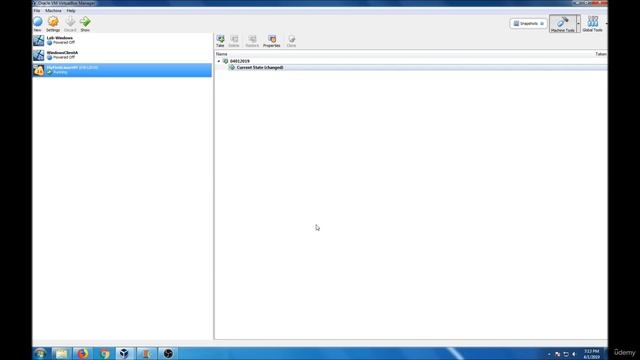Select the Machine Tools button
The height and width of the screenshot is (360, 640).
[x=563, y=24]
